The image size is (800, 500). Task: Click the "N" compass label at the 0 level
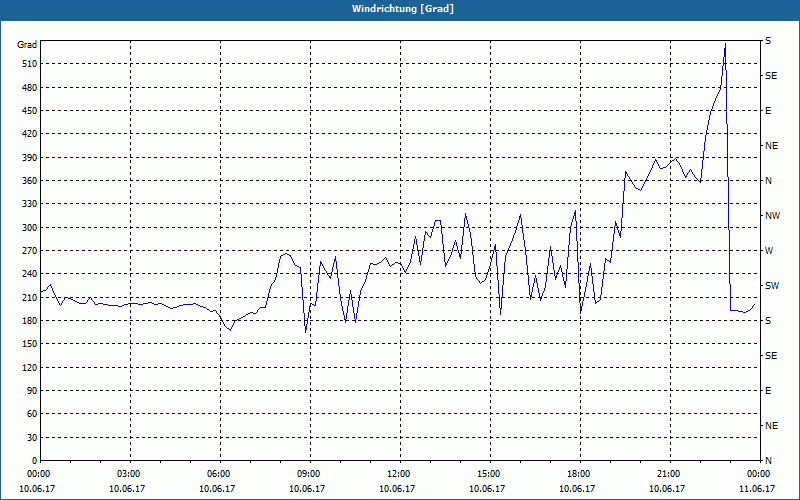pos(768,461)
